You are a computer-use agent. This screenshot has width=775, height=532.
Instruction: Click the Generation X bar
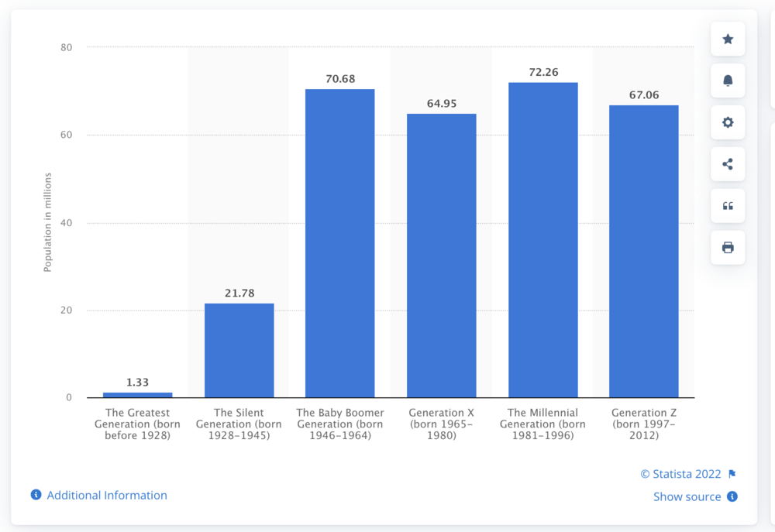[441, 256]
